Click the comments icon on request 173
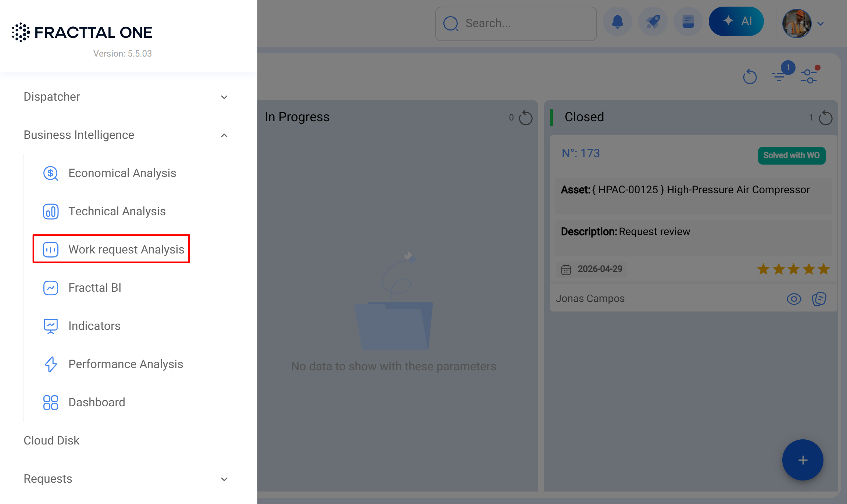The width and height of the screenshot is (847, 504). tap(819, 299)
